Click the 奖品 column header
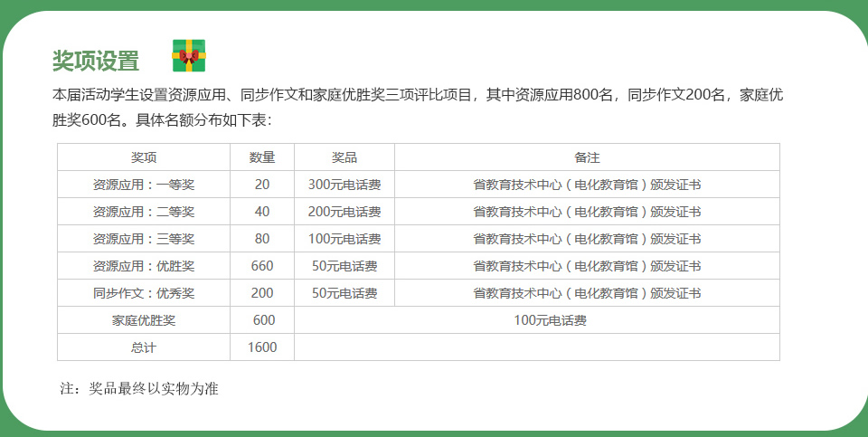The width and height of the screenshot is (868, 437). [x=344, y=157]
